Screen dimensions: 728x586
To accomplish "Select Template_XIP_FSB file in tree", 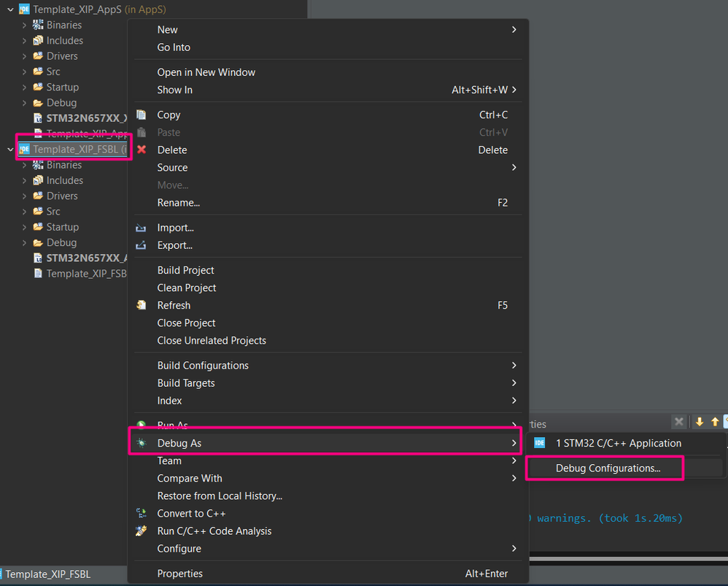I will click(x=86, y=274).
